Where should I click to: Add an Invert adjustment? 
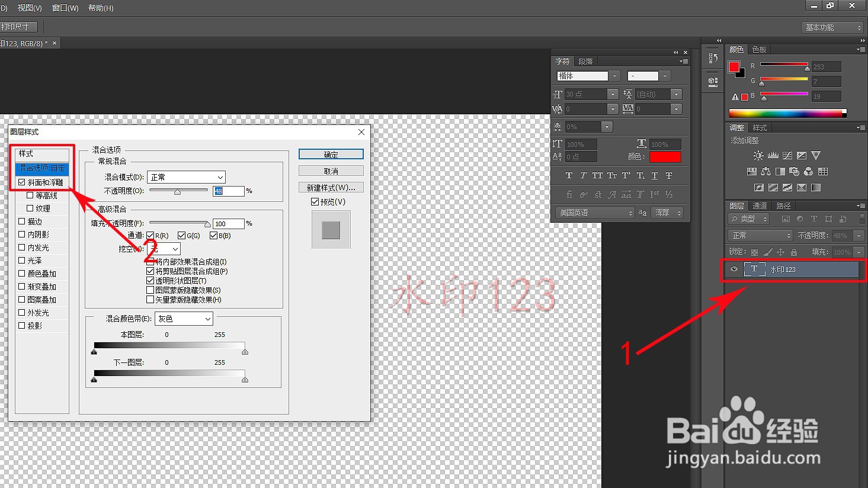(759, 188)
